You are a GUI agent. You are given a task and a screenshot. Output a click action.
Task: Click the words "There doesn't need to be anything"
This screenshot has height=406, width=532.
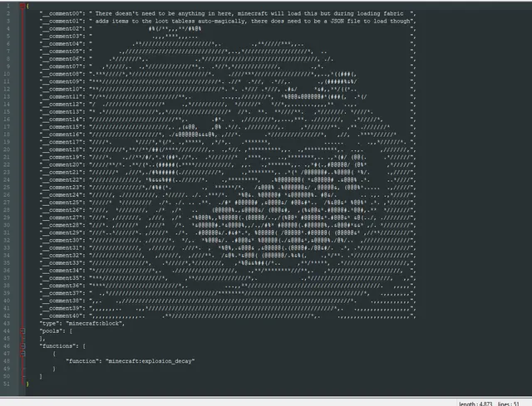pyautogui.click(x=150, y=13)
